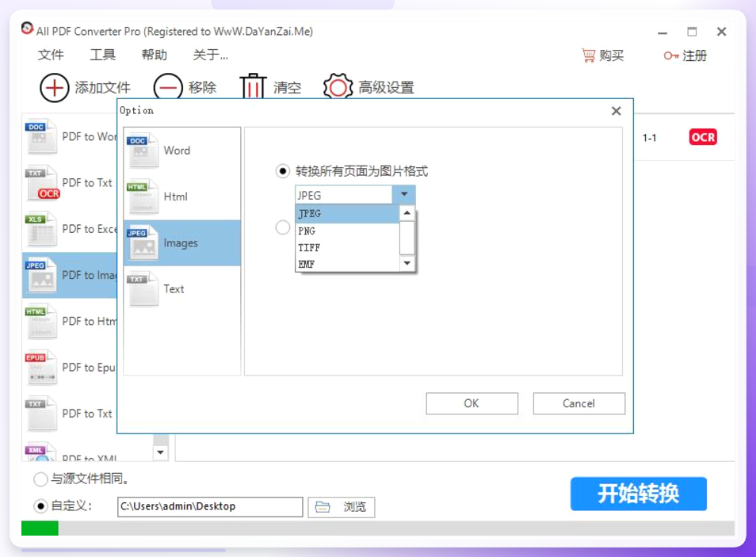Click the Word DOC icon in Option dialog

(143, 151)
